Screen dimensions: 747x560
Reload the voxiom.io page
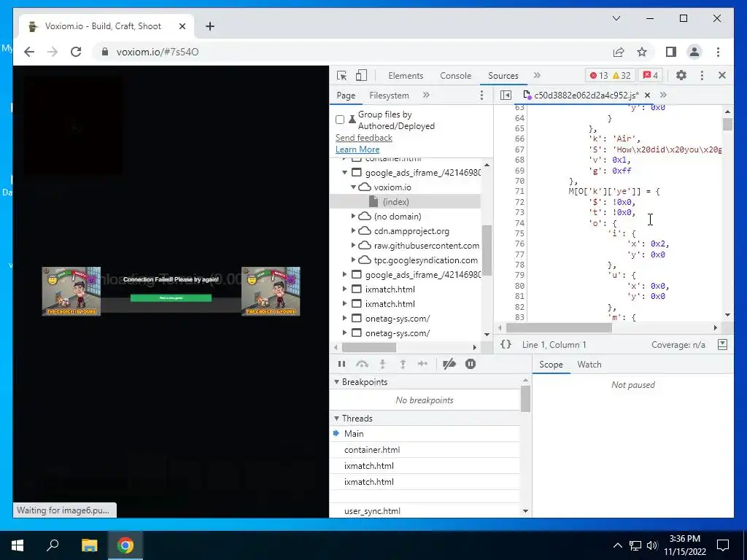76,52
